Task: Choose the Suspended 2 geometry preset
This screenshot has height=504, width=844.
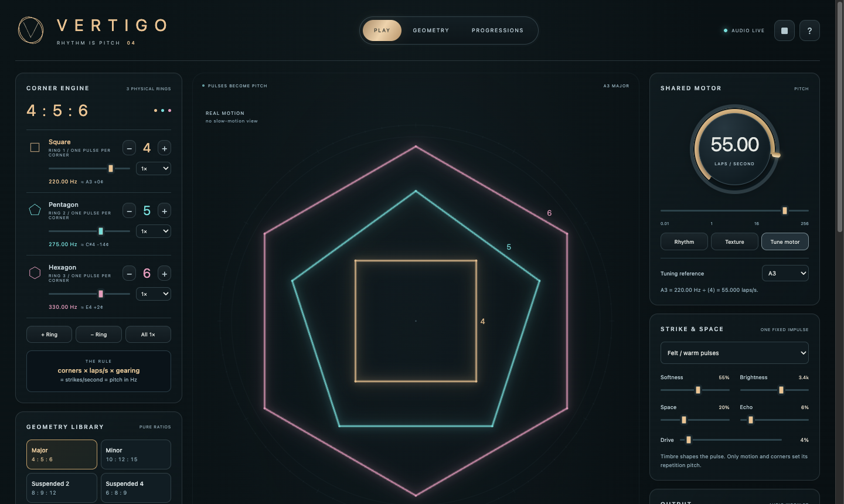Action: [x=62, y=488]
